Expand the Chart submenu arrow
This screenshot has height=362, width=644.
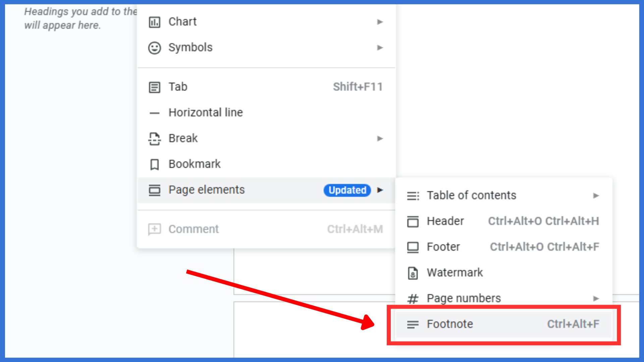[x=380, y=22]
